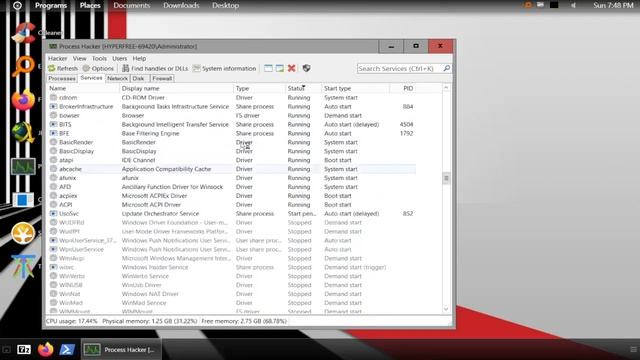Switch to the Processes tab

(62, 78)
